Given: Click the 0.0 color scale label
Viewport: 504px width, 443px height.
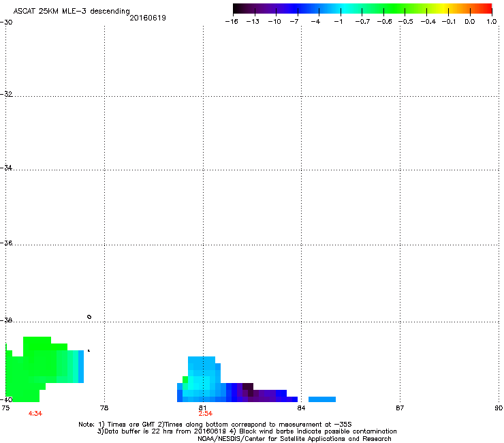Looking at the screenshot, I should coord(470,22).
